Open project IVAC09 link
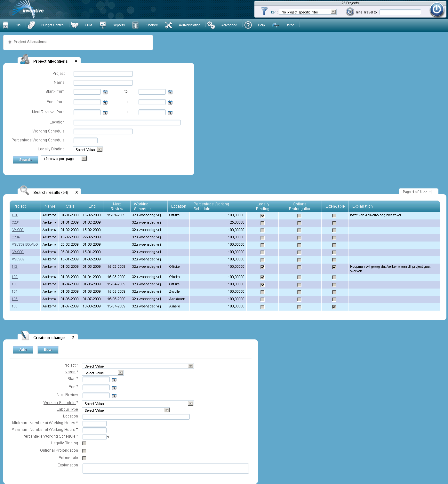 click(x=18, y=230)
